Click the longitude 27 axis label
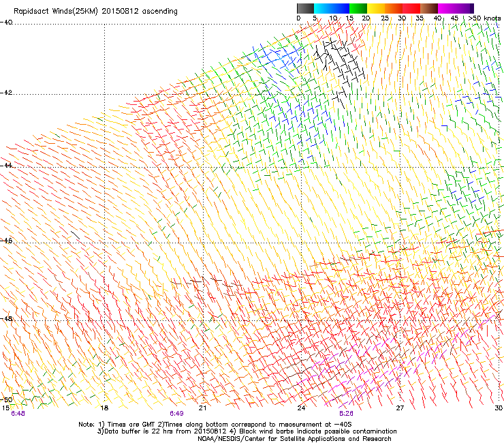 click(400, 408)
